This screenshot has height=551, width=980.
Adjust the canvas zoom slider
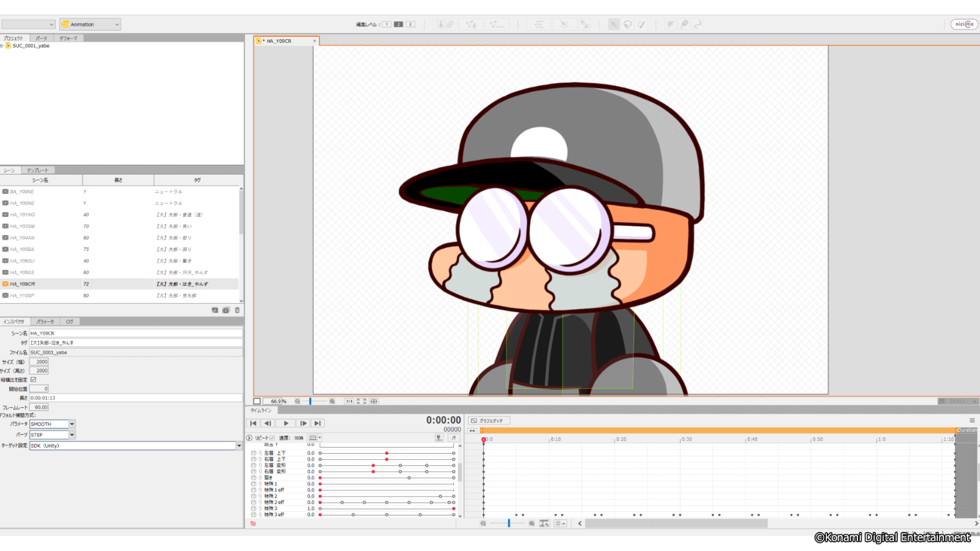[311, 401]
